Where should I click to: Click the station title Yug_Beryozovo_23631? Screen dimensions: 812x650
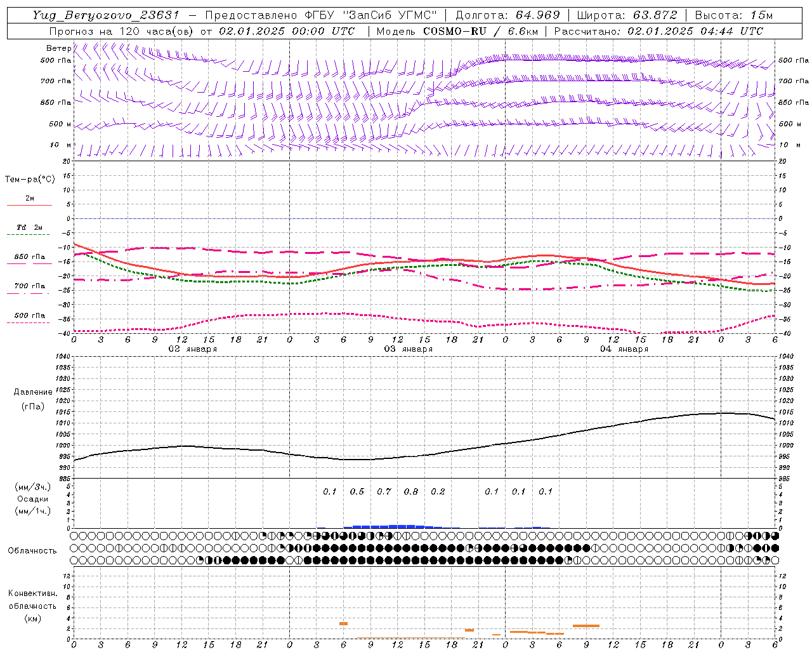point(106,15)
